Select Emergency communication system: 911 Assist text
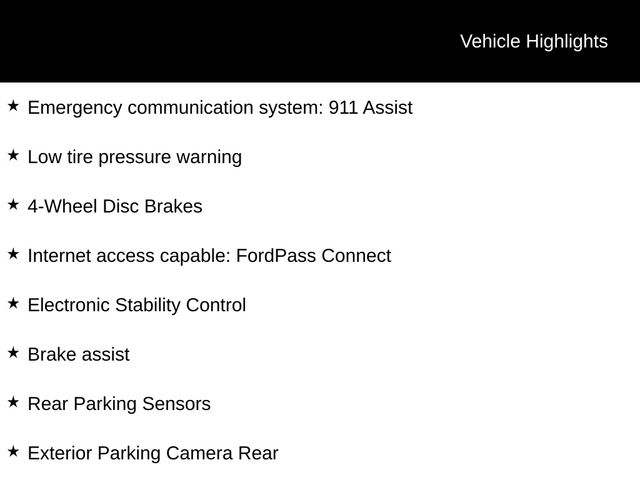640x480 pixels. coord(220,108)
